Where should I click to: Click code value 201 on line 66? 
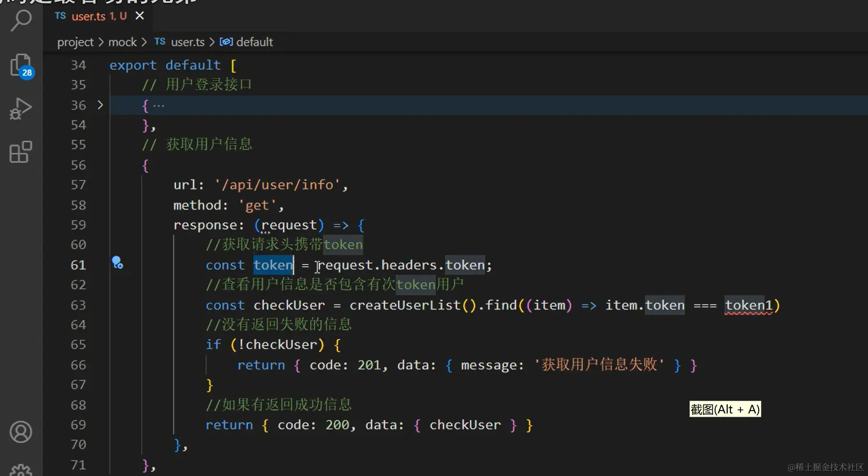[369, 365]
